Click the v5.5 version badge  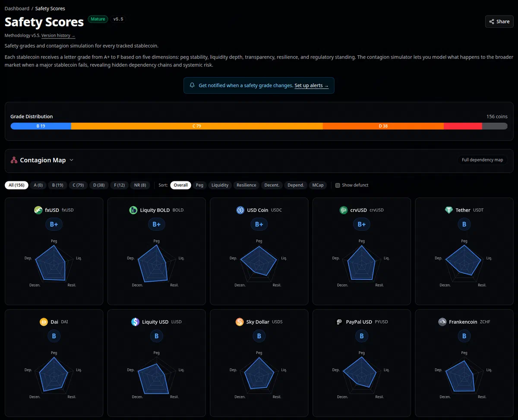[118, 19]
